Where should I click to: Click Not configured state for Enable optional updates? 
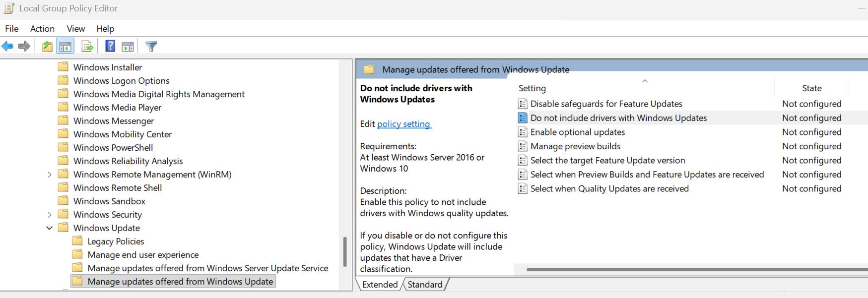(811, 132)
